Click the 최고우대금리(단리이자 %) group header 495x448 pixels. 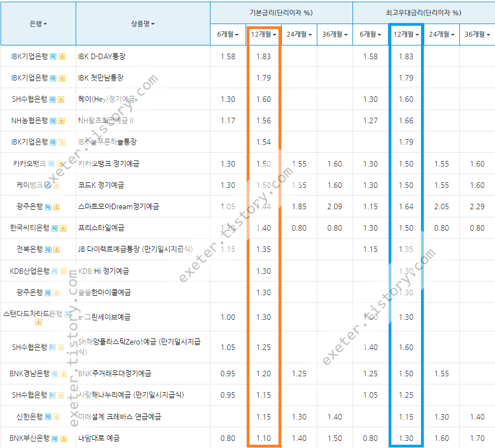tap(423, 13)
